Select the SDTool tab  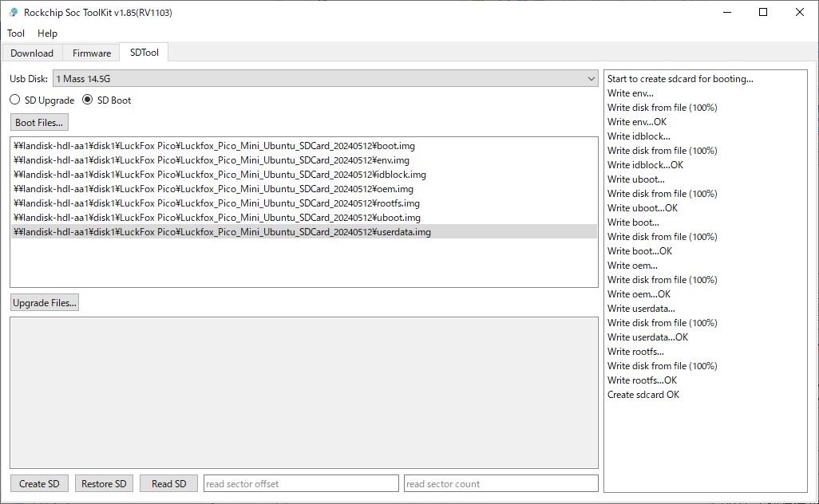[144, 53]
